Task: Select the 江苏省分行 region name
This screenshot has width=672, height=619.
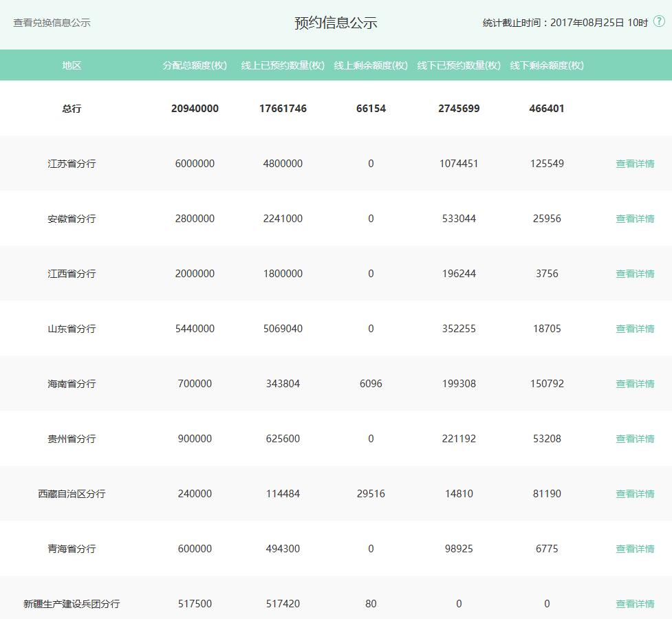Action: pyautogui.click(x=72, y=164)
